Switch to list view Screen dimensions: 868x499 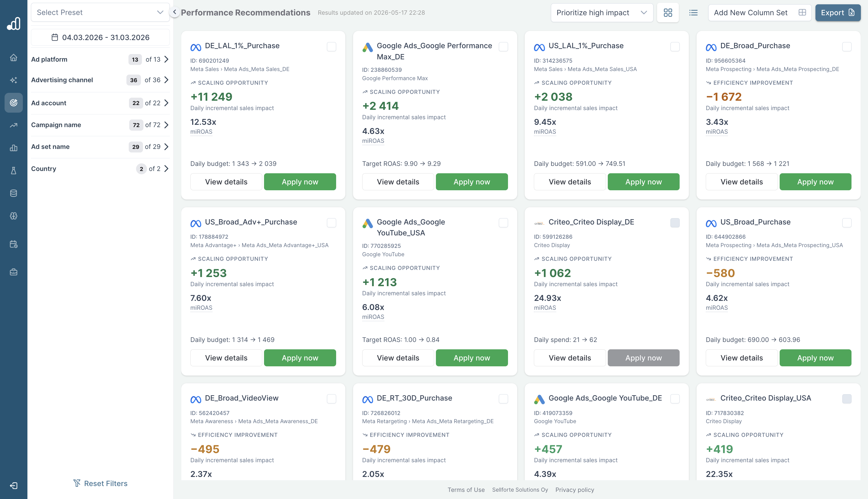[x=693, y=13]
